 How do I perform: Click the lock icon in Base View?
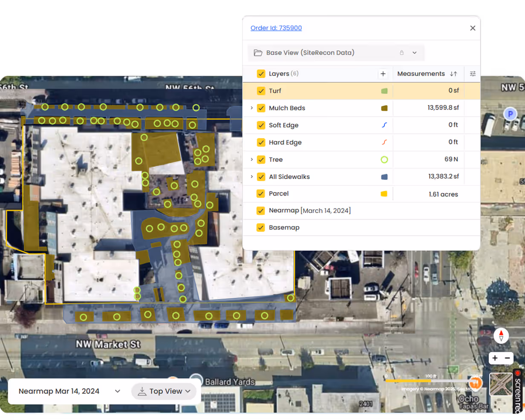point(401,53)
